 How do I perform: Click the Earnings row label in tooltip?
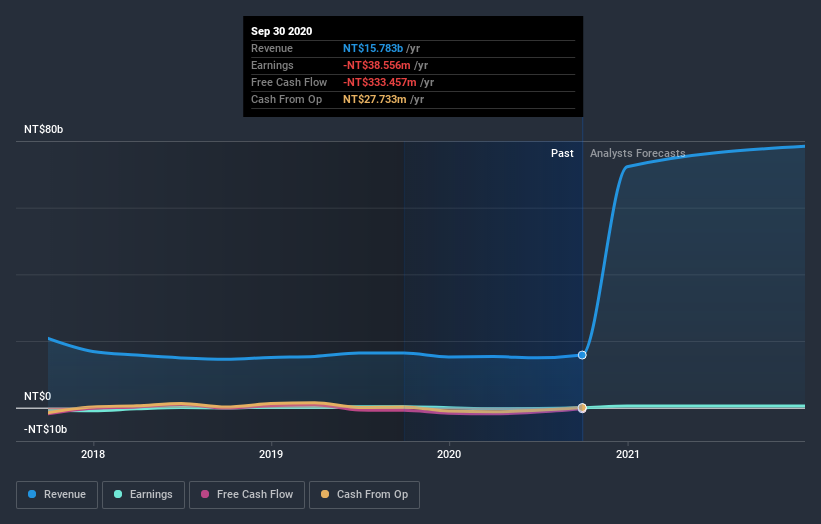[272, 65]
